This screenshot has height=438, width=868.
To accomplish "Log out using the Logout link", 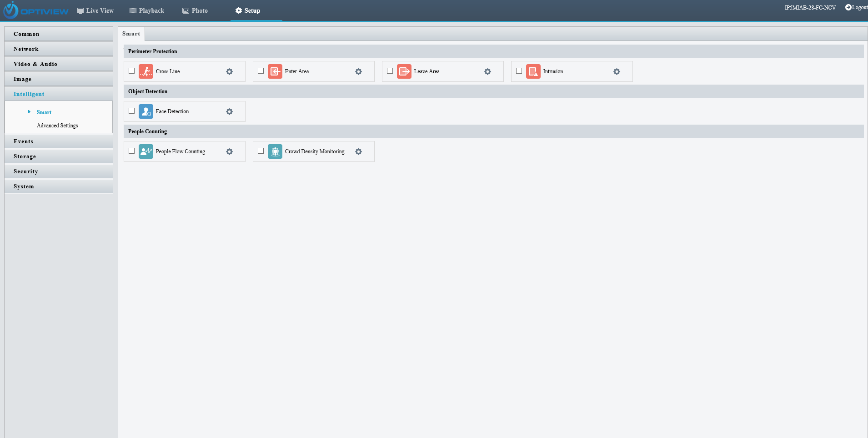I will click(x=856, y=7).
